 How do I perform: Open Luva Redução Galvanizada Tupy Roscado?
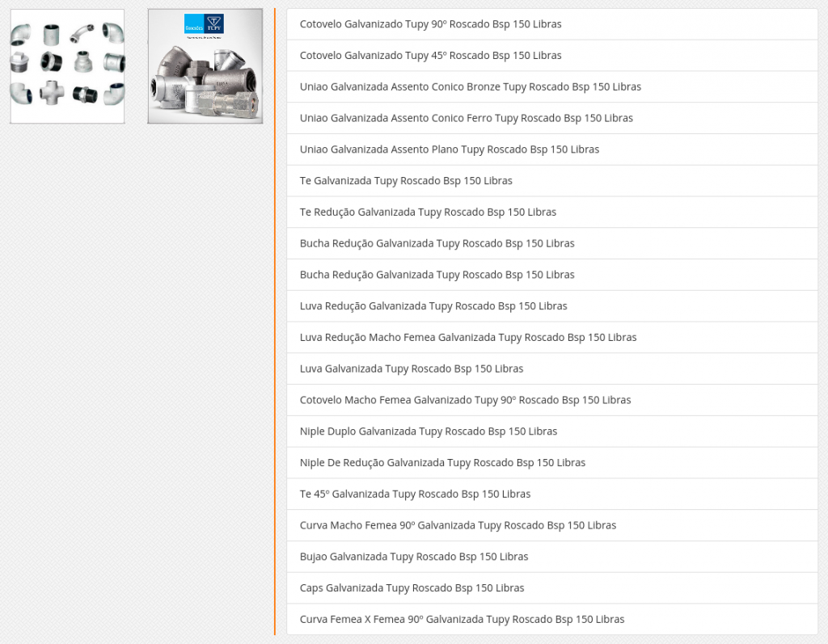(433, 306)
